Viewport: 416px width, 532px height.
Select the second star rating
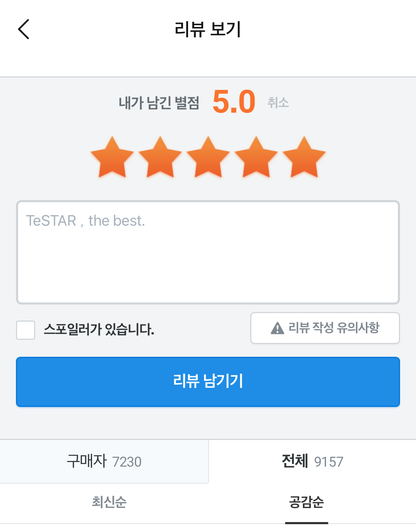tap(160, 157)
